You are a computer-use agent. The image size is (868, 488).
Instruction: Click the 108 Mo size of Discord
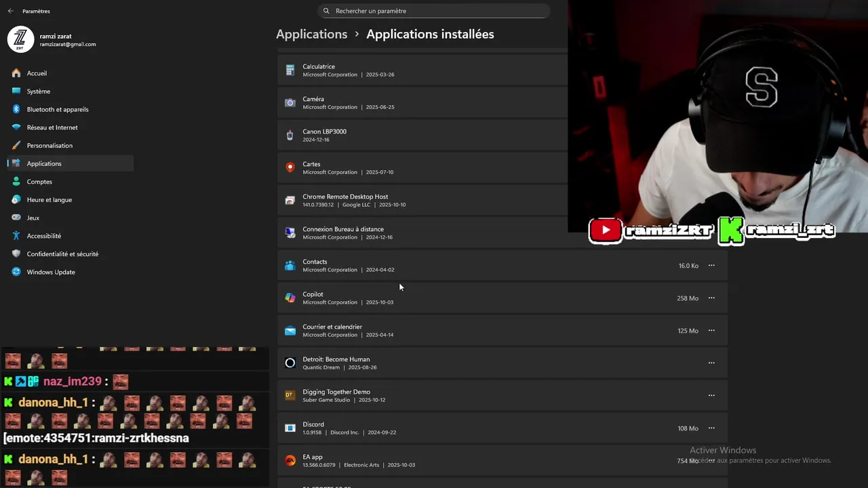(x=688, y=428)
